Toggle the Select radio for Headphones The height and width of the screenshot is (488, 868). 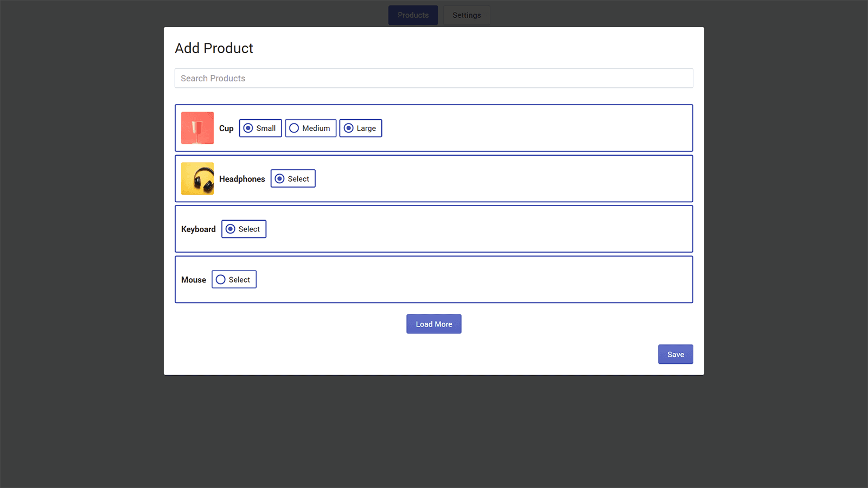click(x=280, y=178)
